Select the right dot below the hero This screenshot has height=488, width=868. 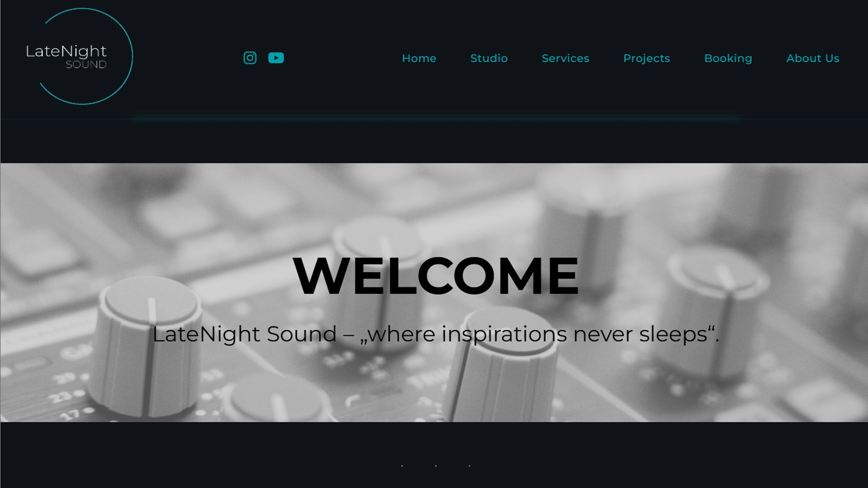pos(469,466)
